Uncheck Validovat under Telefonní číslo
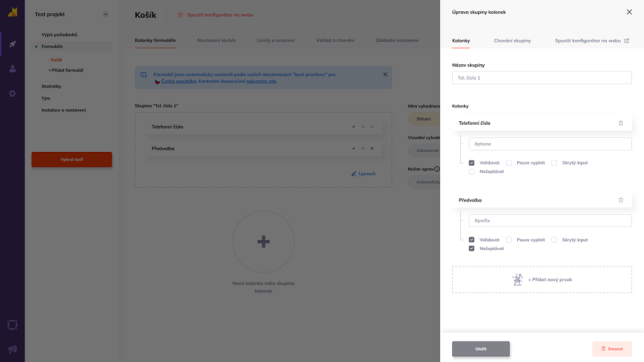 point(471,162)
